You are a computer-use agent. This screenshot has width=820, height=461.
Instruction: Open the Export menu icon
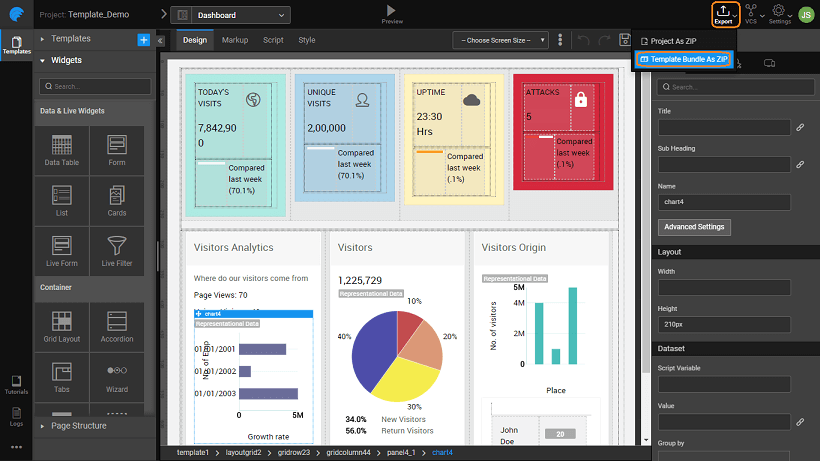723,13
